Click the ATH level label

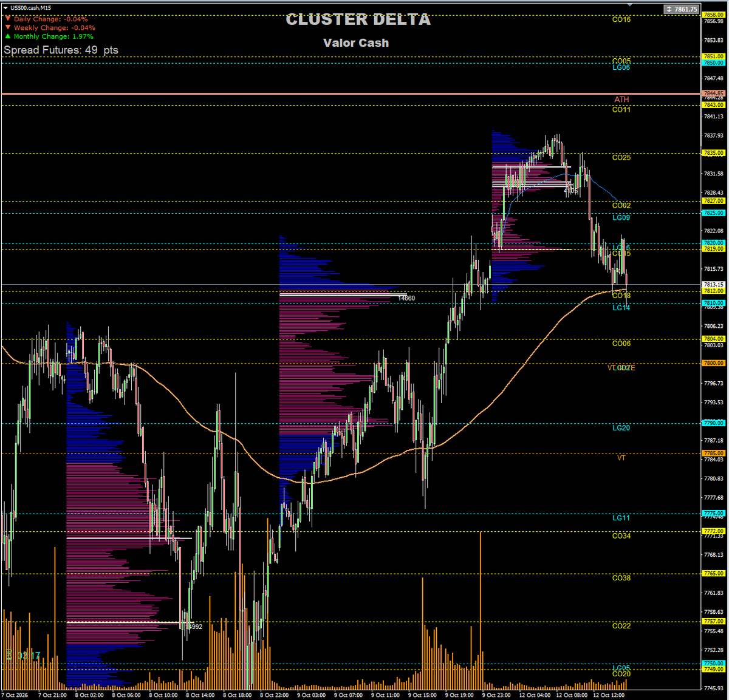[621, 100]
